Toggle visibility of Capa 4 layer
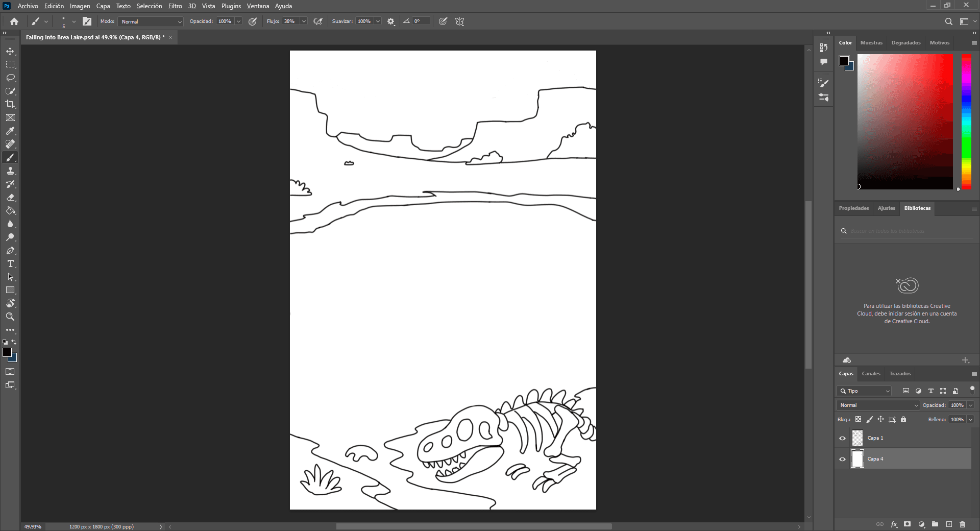This screenshot has width=980, height=531. tap(842, 459)
